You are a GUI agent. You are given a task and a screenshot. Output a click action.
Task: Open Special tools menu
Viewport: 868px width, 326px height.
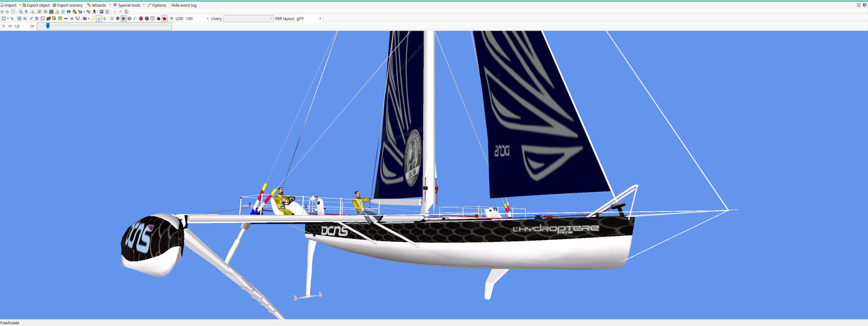click(127, 5)
